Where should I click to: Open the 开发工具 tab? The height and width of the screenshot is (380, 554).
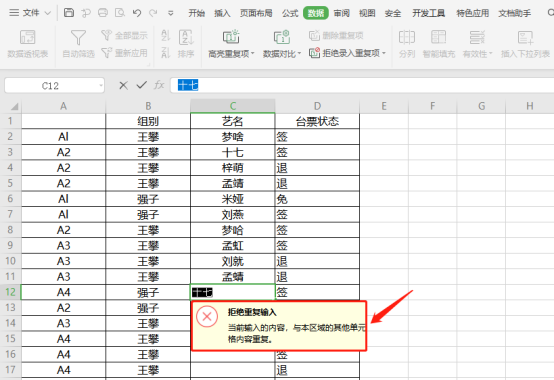coord(428,13)
